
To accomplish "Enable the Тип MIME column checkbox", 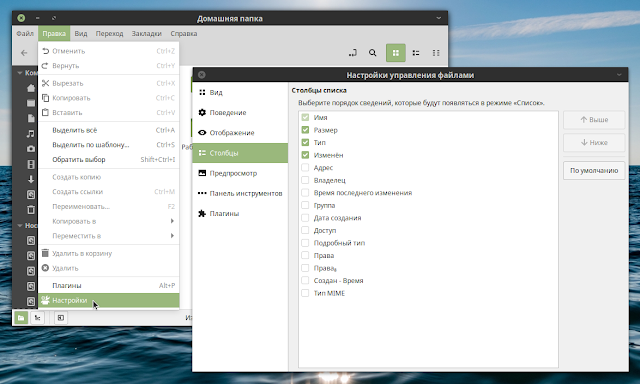I will pos(305,293).
